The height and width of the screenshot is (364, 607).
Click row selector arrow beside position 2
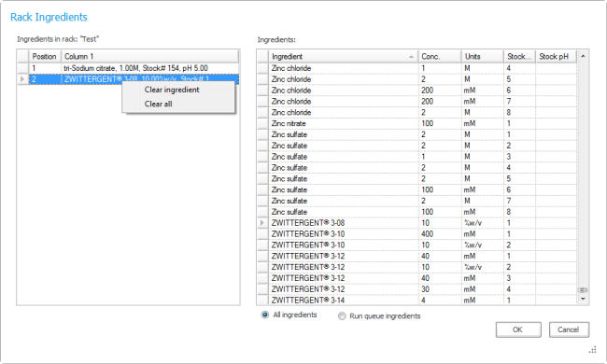pos(22,79)
